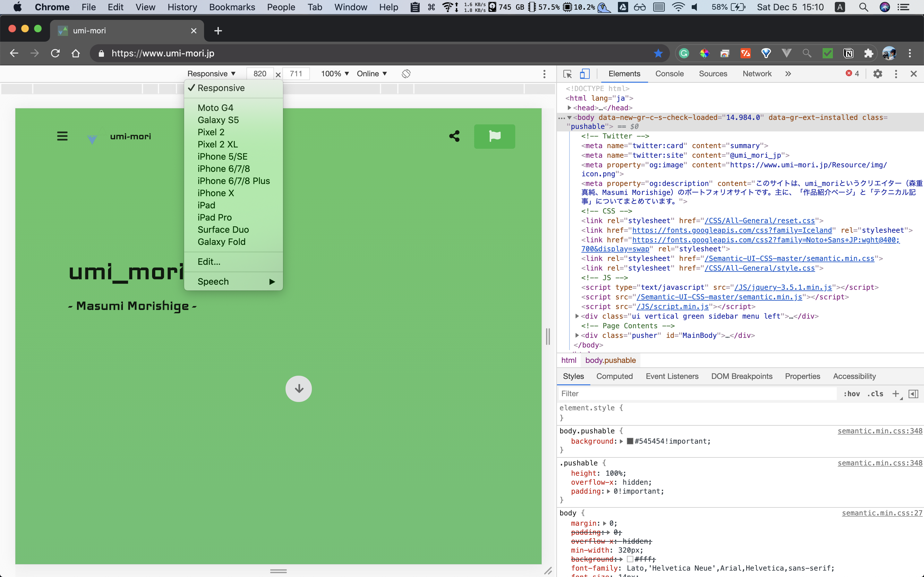
Task: Click the share icon on webpage
Action: coord(454,136)
